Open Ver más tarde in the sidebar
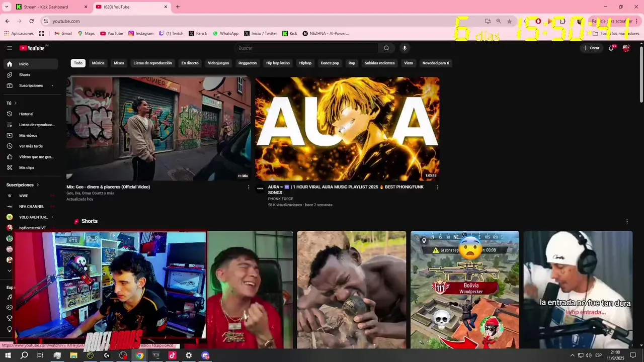The width and height of the screenshot is (644, 362). [x=31, y=146]
